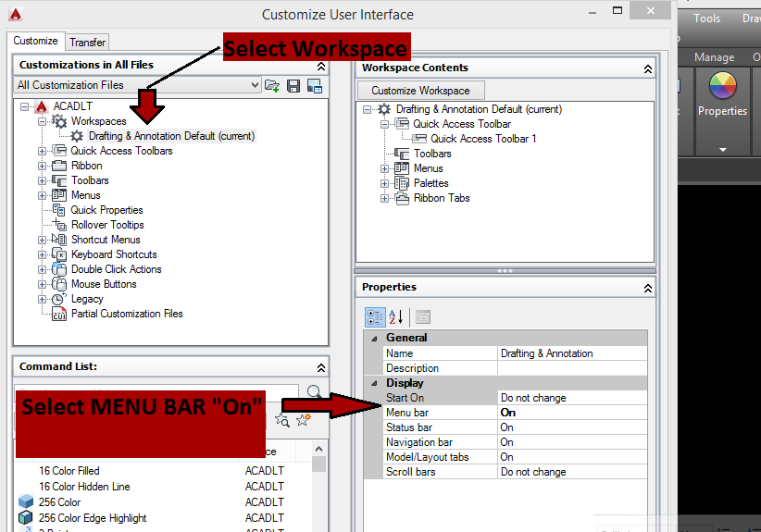The height and width of the screenshot is (532, 761).
Task: Select Drafting & Annotation Default workspace
Action: (x=171, y=136)
